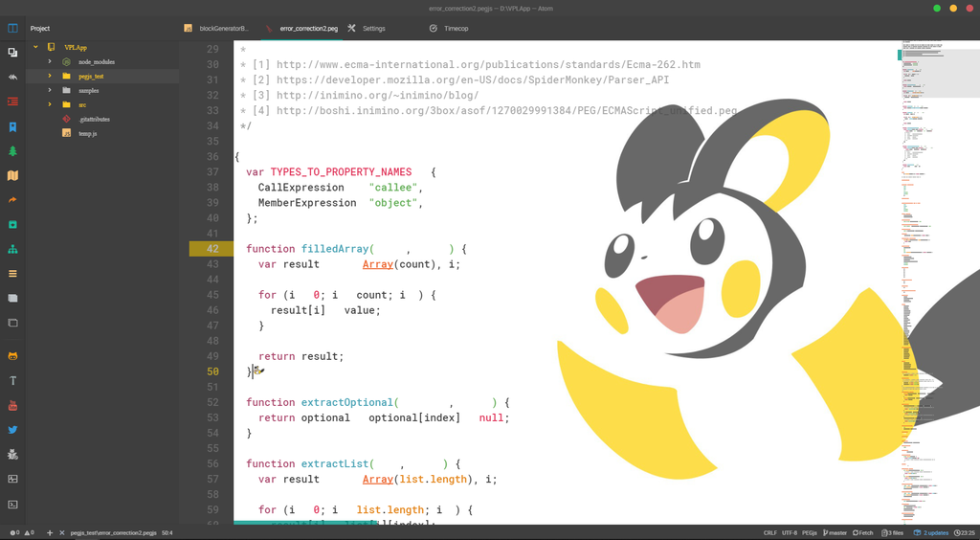
Task: Click the extractList function name
Action: click(334, 463)
